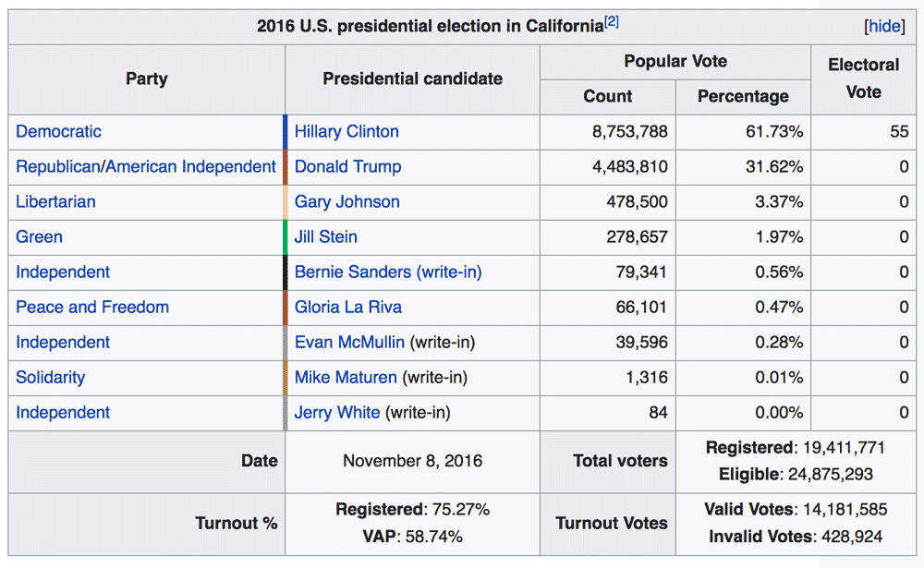This screenshot has height=568, width=924.
Task: Click the green Green-party color bar
Action: coord(286,237)
